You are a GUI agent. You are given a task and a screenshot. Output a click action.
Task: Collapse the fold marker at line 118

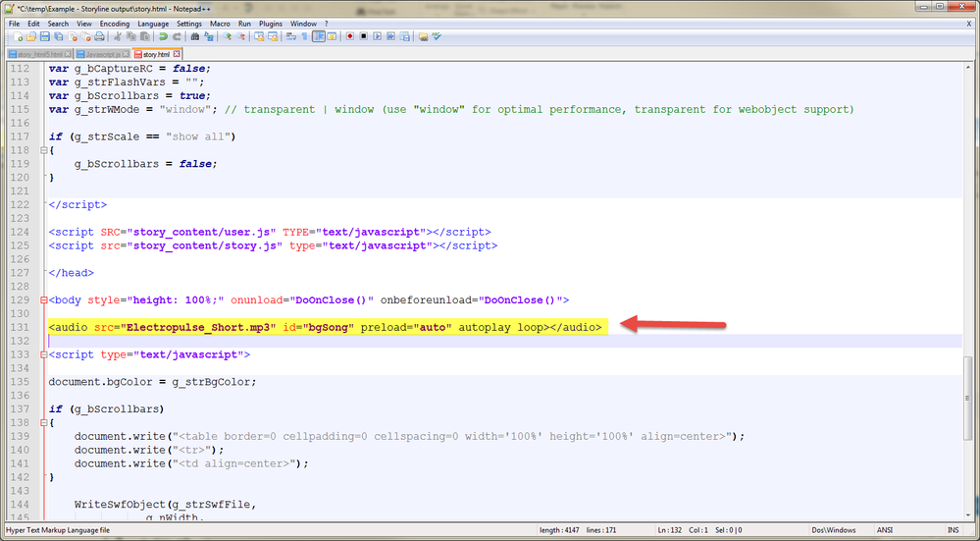(x=42, y=150)
